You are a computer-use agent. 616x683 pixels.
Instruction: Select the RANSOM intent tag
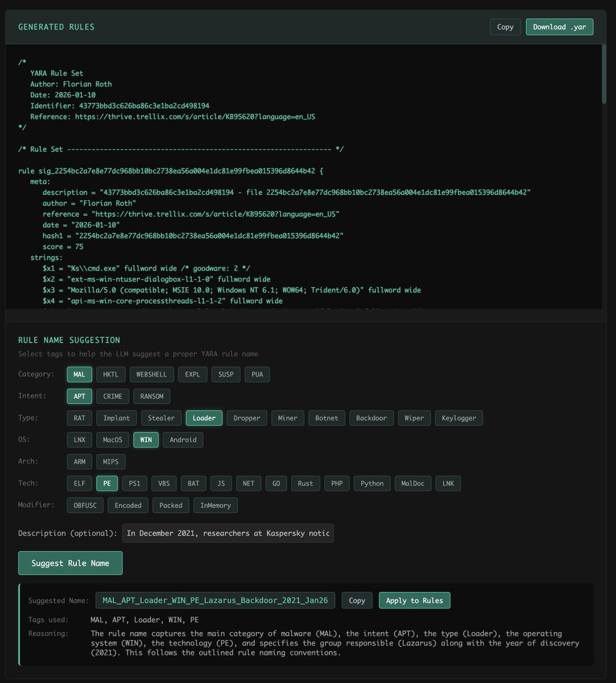click(x=151, y=396)
